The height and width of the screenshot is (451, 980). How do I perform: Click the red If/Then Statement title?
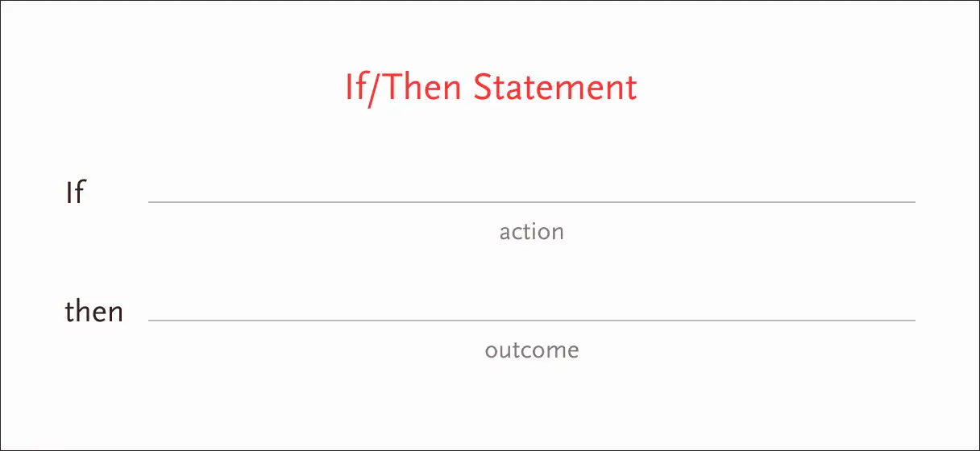491,87
